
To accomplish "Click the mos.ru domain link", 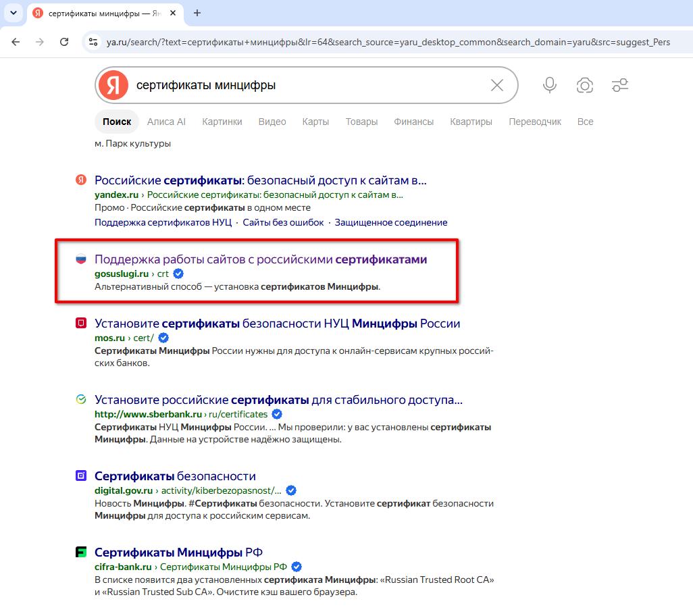I will [x=109, y=338].
